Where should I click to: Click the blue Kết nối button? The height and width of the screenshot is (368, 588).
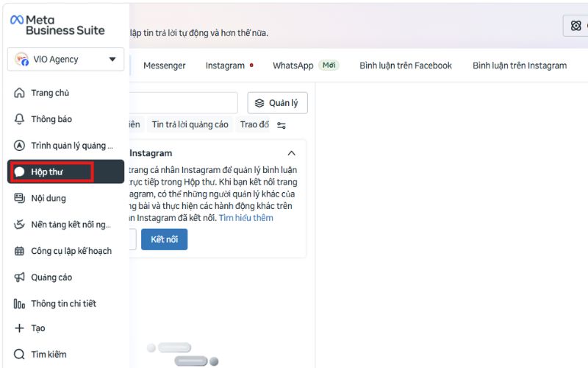pyautogui.click(x=164, y=239)
